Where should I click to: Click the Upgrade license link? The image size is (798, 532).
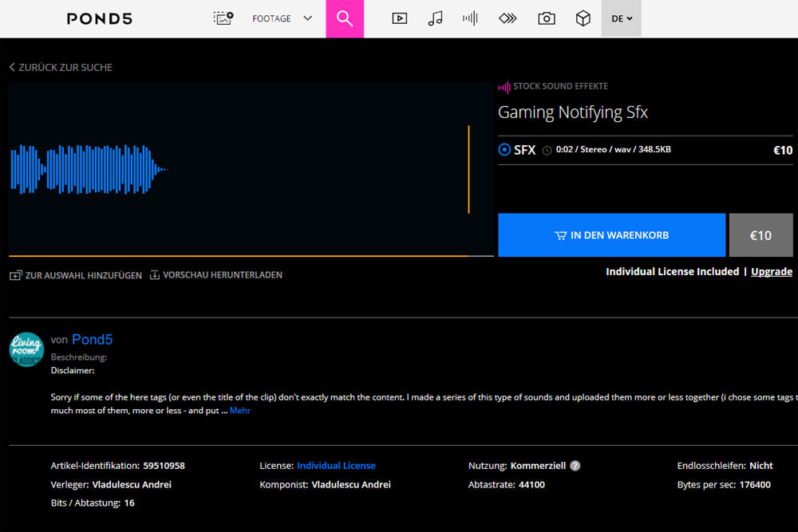coord(771,272)
